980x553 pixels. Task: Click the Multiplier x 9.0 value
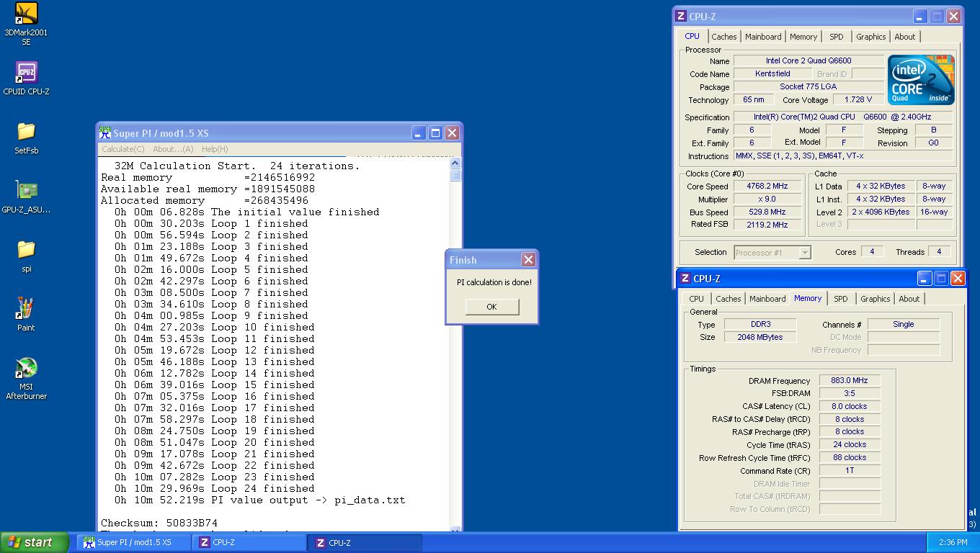click(x=767, y=199)
